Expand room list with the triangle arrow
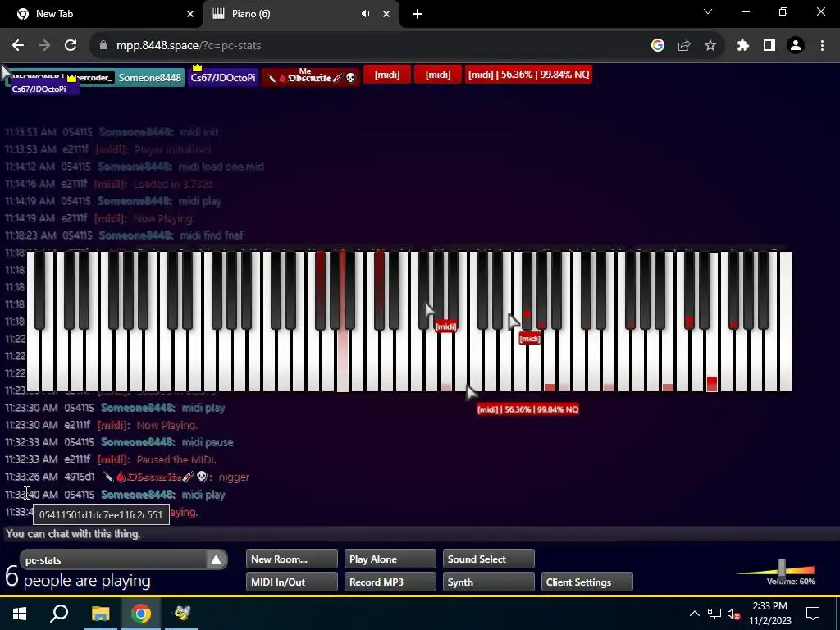 pyautogui.click(x=216, y=559)
